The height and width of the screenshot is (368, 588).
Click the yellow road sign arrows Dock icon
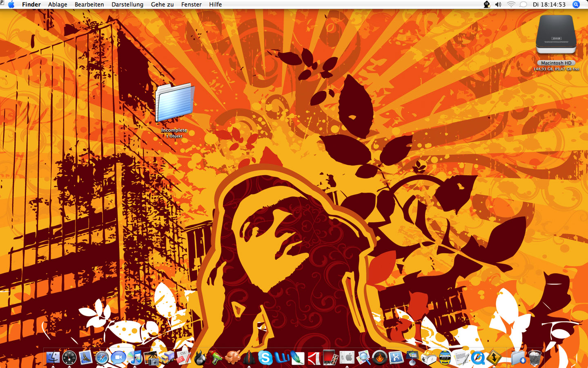pos(494,358)
